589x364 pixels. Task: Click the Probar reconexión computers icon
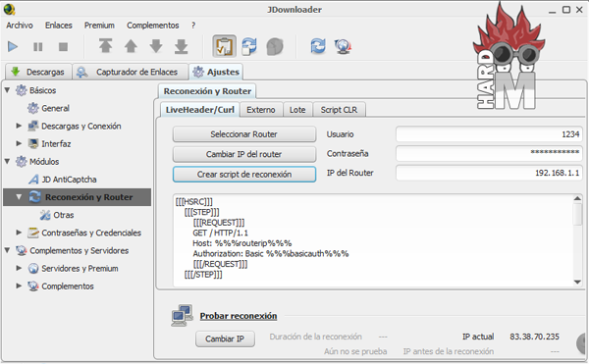click(183, 315)
